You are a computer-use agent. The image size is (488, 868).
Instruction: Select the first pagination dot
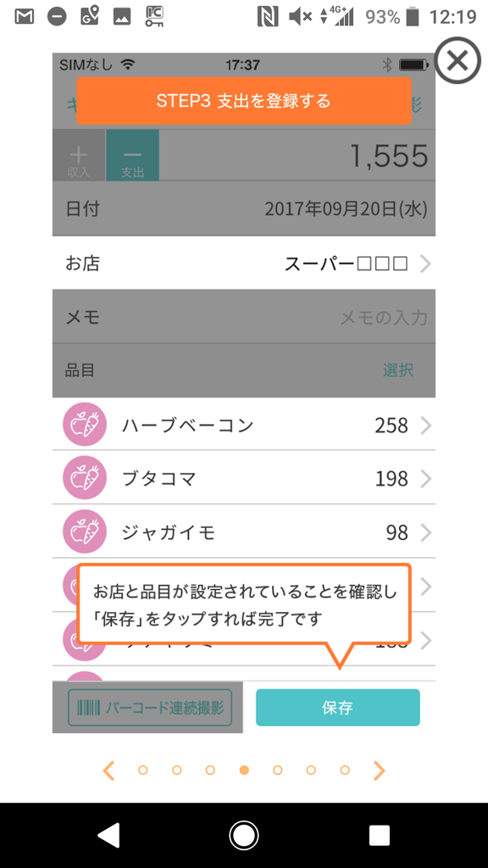[141, 770]
